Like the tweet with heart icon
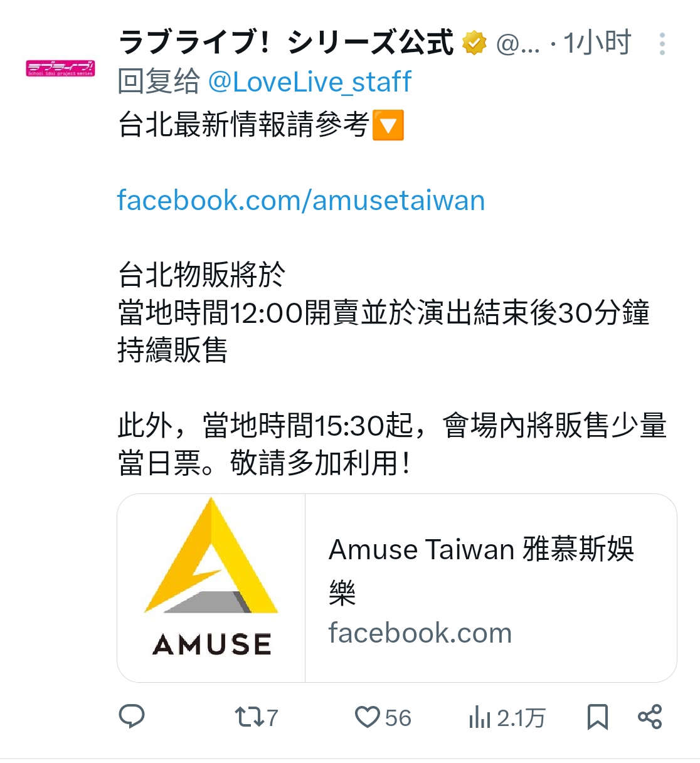The height and width of the screenshot is (763, 700). [368, 717]
